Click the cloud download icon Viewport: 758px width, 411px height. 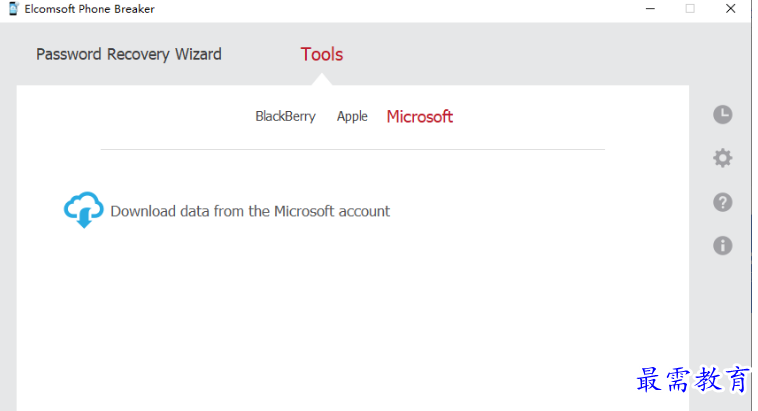pyautogui.click(x=84, y=210)
